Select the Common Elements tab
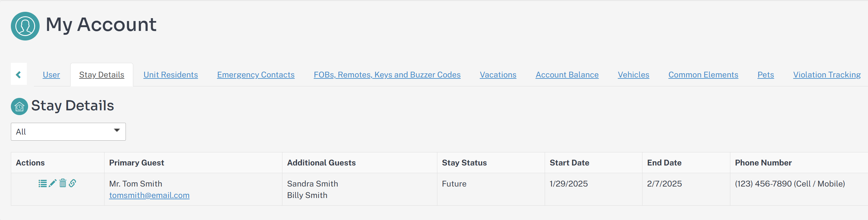 click(x=703, y=75)
